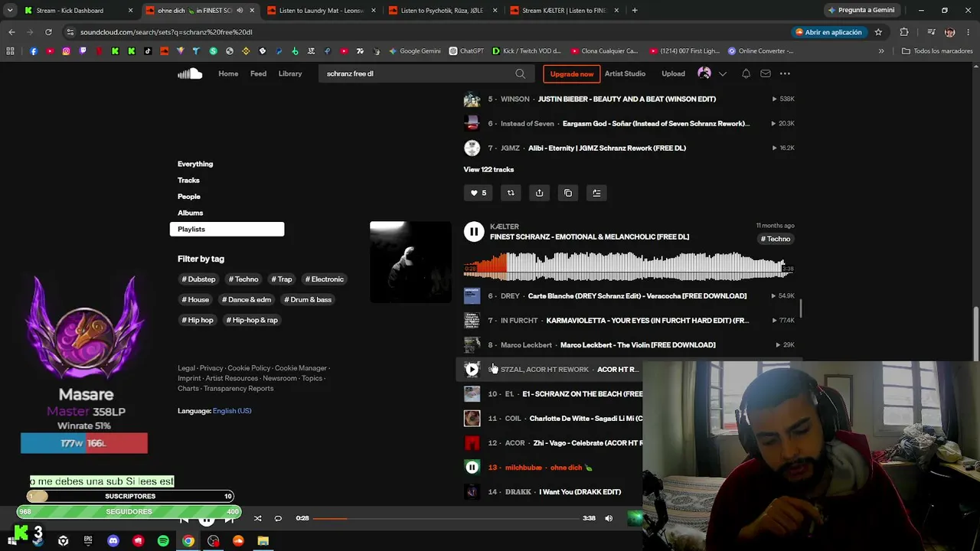Select the DRAKK I Want You track
The height and width of the screenshot is (551, 980).
pyautogui.click(x=580, y=492)
